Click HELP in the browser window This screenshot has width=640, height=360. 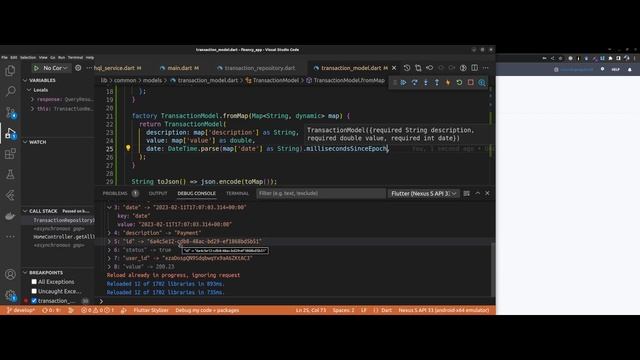click(x=615, y=70)
